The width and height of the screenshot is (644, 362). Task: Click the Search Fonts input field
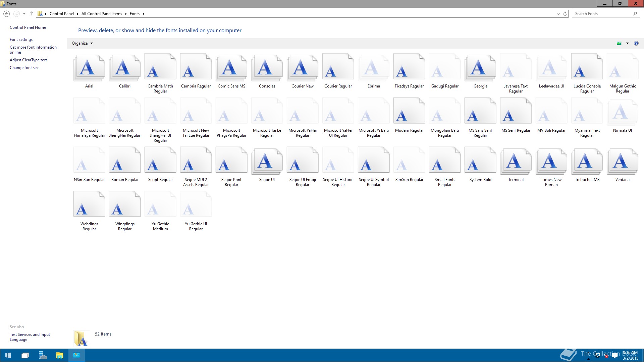pos(602,14)
